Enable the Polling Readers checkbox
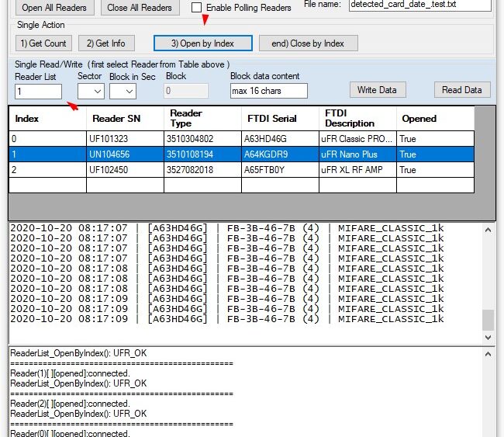504x437 pixels. 196,8
